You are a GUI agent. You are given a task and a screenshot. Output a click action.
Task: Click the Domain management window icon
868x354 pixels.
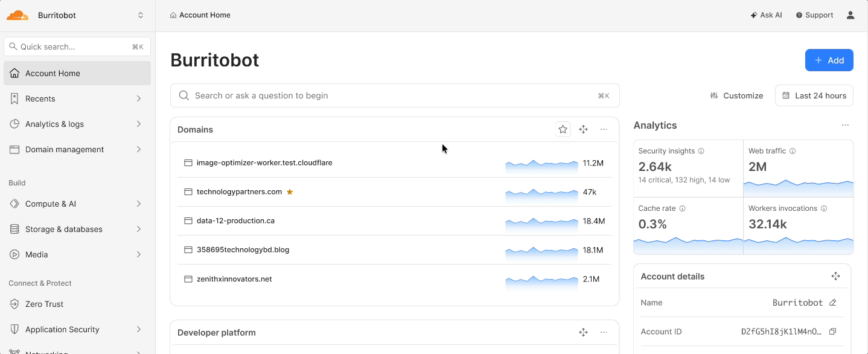pos(14,149)
